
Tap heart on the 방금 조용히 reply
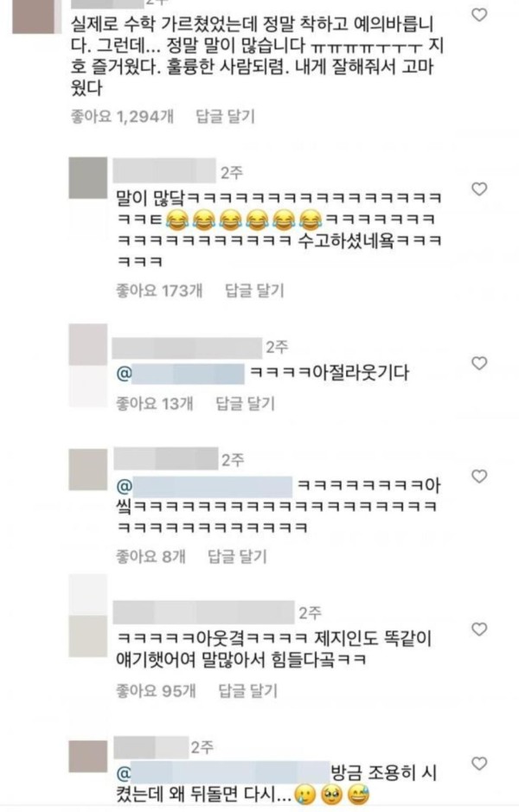pyautogui.click(x=479, y=764)
